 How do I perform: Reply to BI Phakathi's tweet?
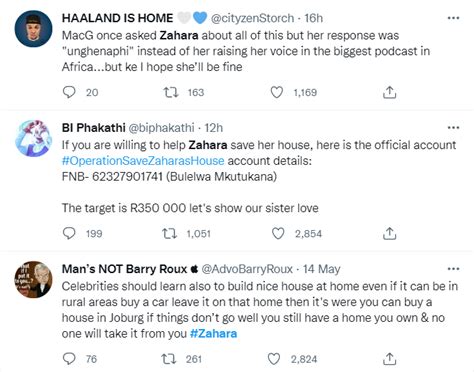pyautogui.click(x=69, y=233)
